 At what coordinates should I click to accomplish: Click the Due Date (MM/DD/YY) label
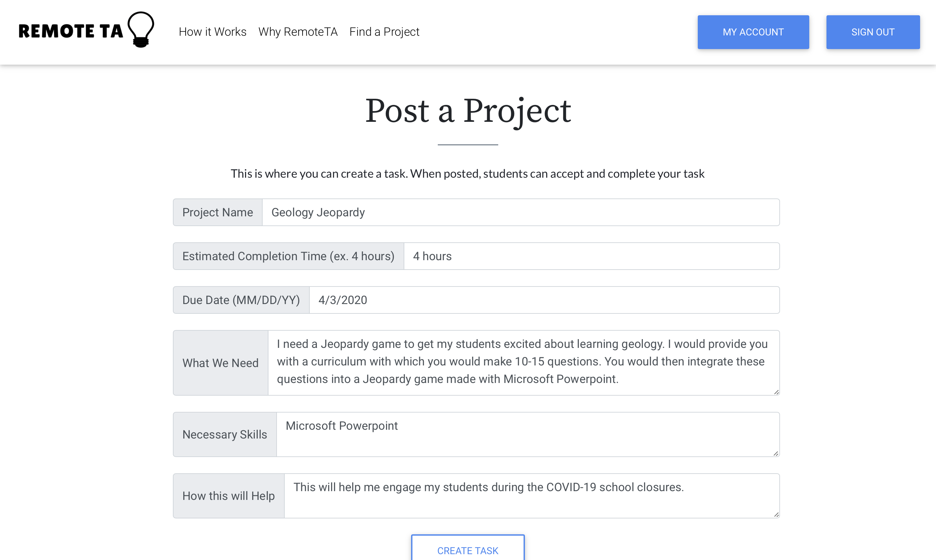241,300
